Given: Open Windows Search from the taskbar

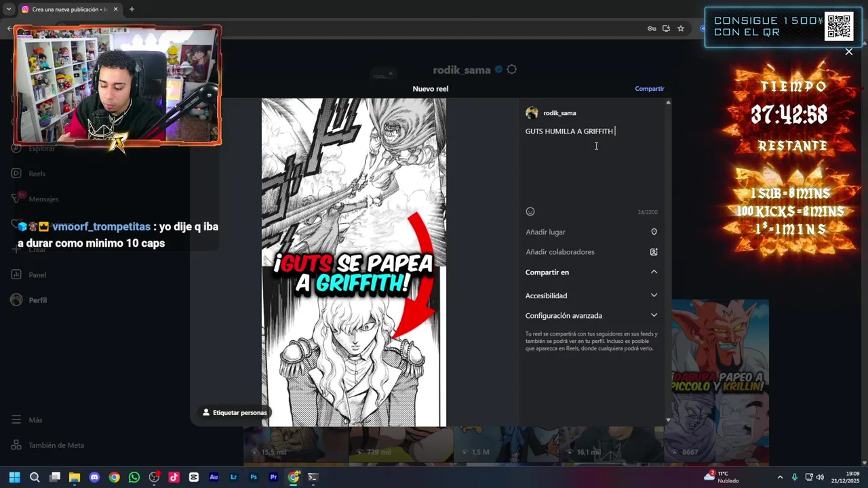Looking at the screenshot, I should point(35,477).
